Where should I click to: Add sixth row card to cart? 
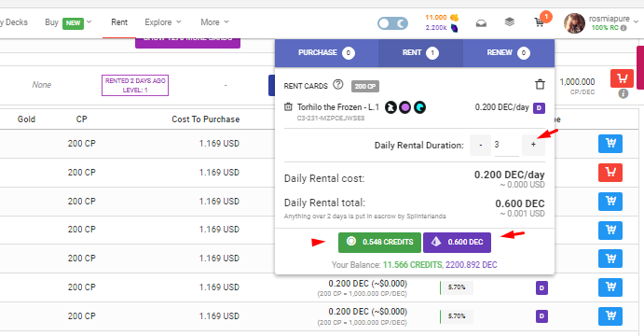coord(610,287)
